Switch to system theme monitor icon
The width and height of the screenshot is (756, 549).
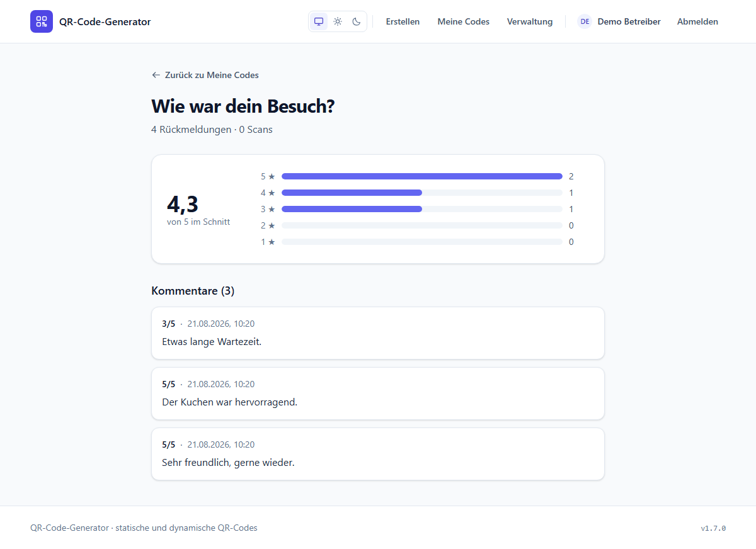pos(319,21)
